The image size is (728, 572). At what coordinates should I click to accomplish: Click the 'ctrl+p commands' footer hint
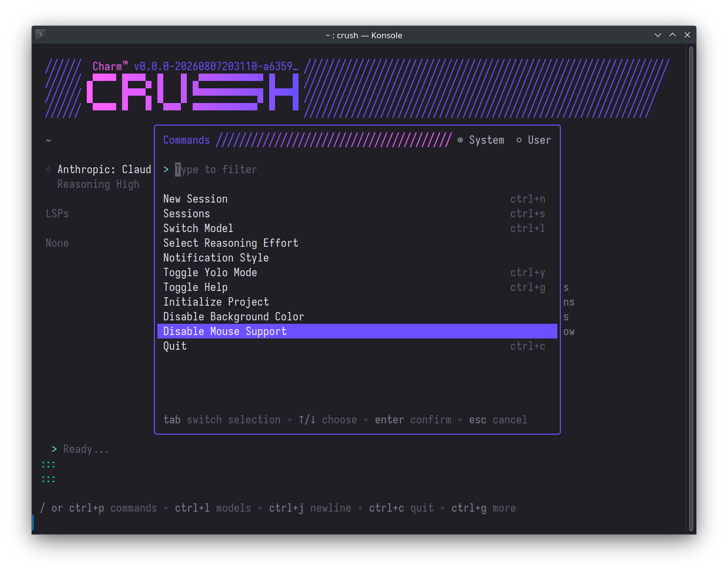click(113, 508)
